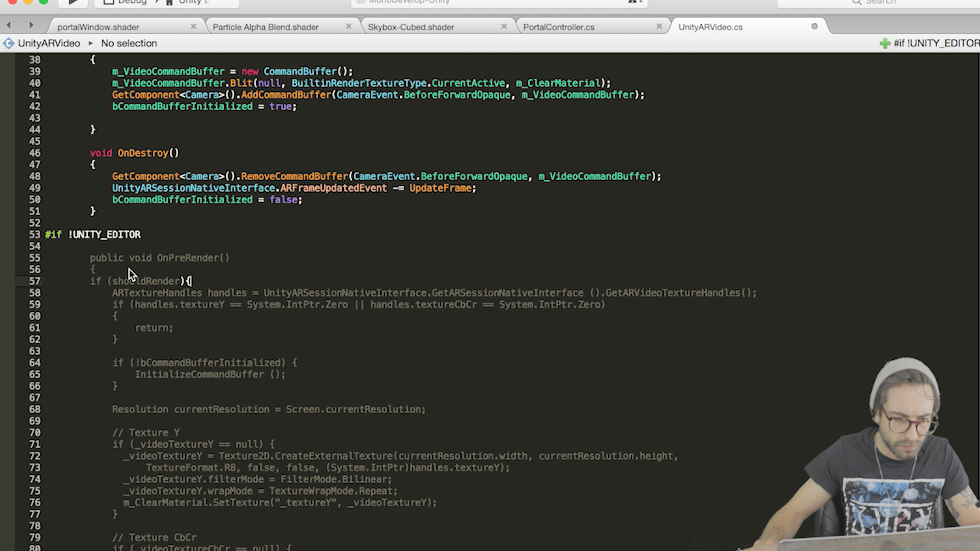
Task: Click 'ARFrameUpdatedEvent' on line 49
Action: coord(334,188)
